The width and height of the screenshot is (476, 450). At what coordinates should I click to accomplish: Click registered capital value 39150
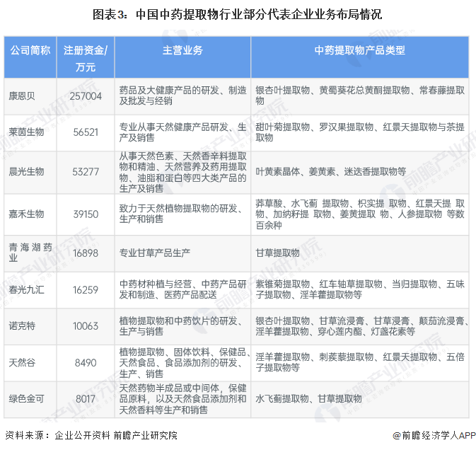pos(86,214)
